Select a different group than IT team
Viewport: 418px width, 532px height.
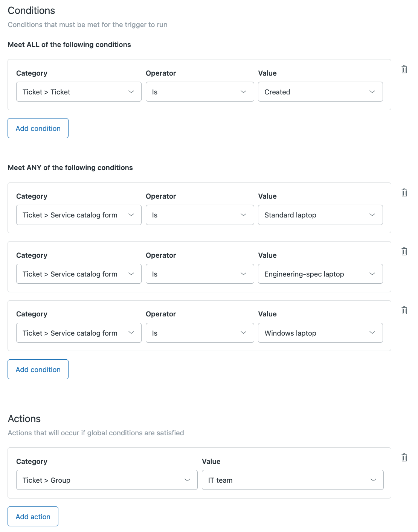click(x=293, y=480)
